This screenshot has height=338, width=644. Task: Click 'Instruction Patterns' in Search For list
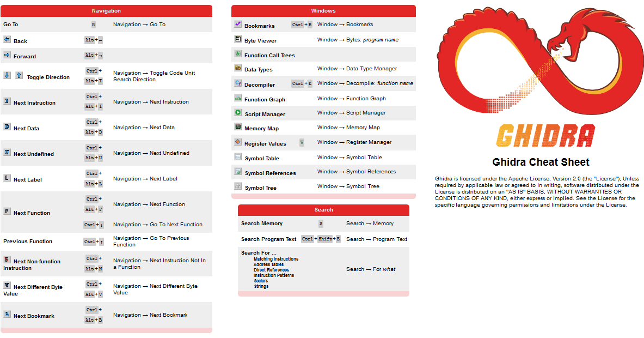tap(274, 275)
